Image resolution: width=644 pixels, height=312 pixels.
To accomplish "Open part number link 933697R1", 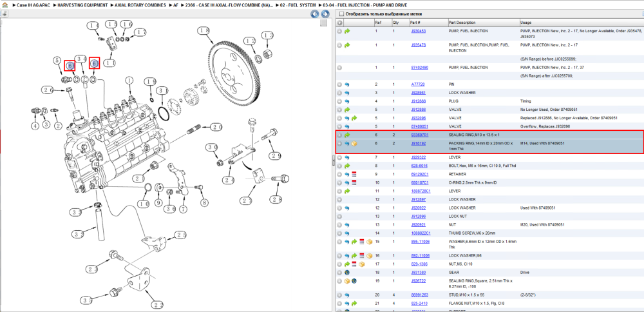I will [x=420, y=135].
